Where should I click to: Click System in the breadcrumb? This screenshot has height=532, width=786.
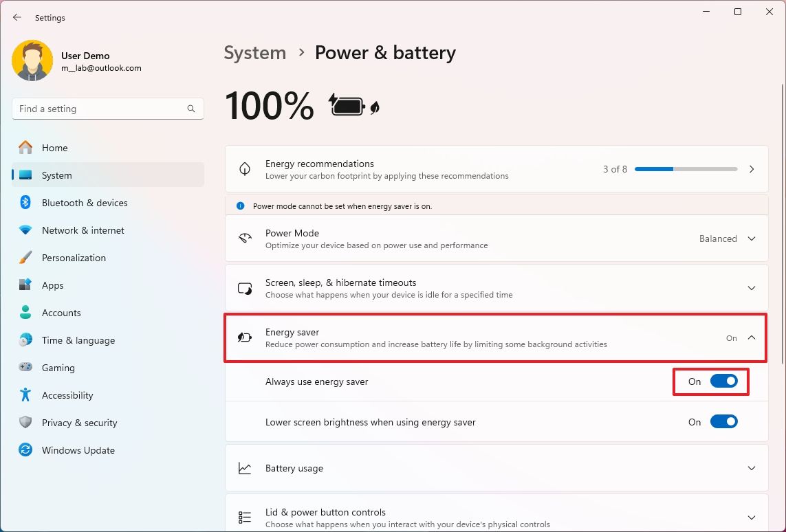(254, 52)
